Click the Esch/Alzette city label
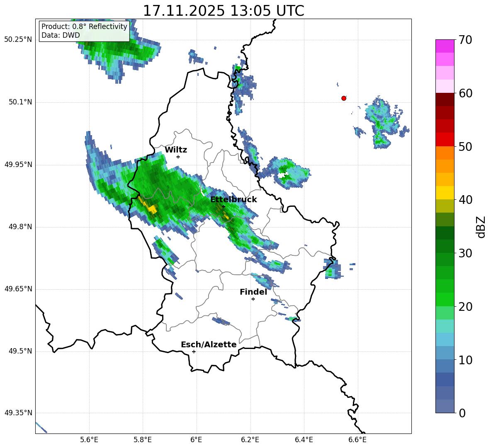491x448 pixels. [x=209, y=344]
